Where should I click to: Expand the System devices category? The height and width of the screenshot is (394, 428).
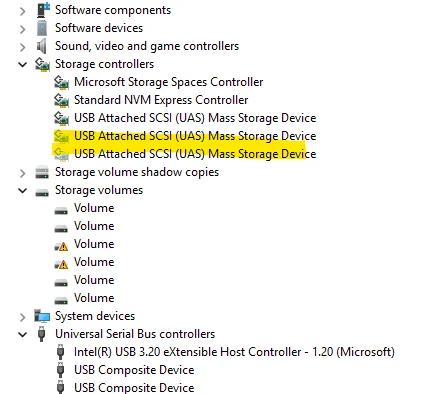coord(23,317)
